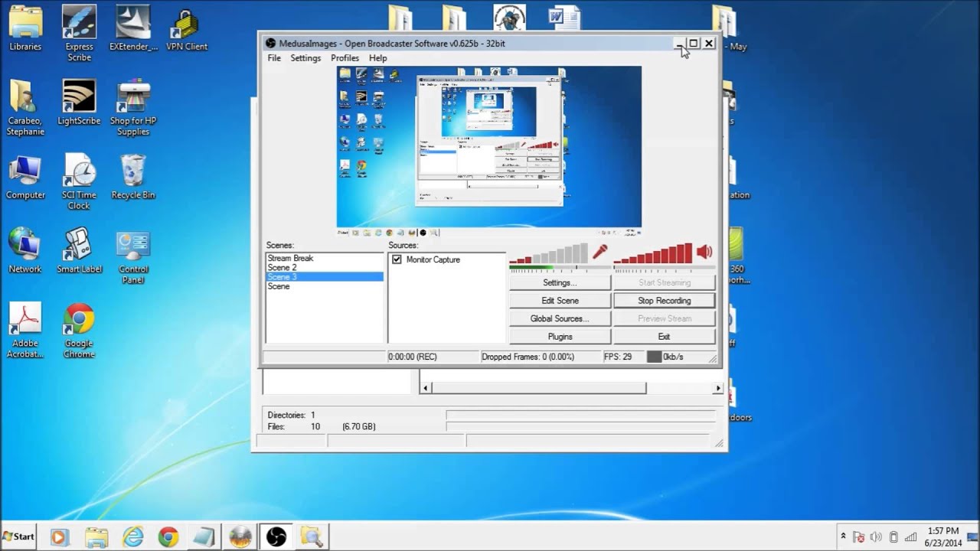This screenshot has width=980, height=551.
Task: Open Global Sources...
Action: coord(560,318)
